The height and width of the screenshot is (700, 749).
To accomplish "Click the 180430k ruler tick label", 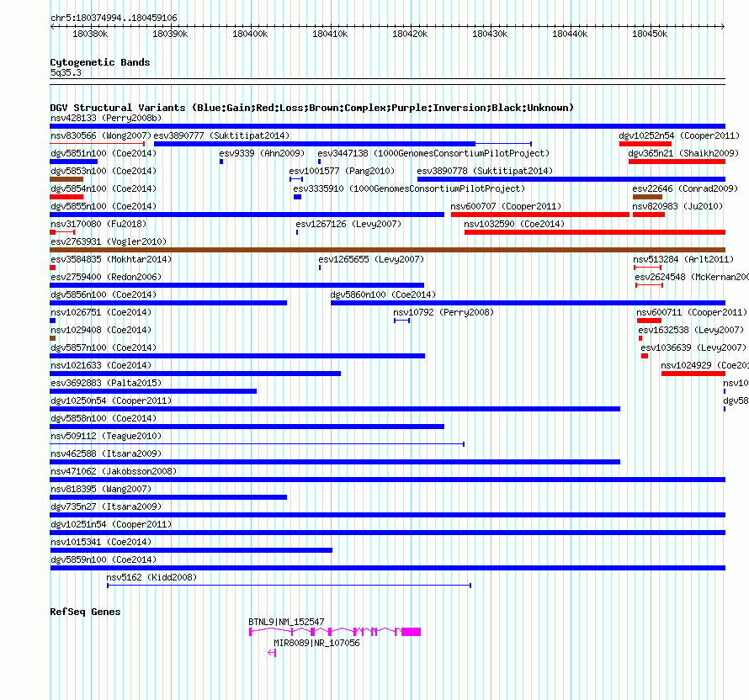I will pyautogui.click(x=490, y=34).
